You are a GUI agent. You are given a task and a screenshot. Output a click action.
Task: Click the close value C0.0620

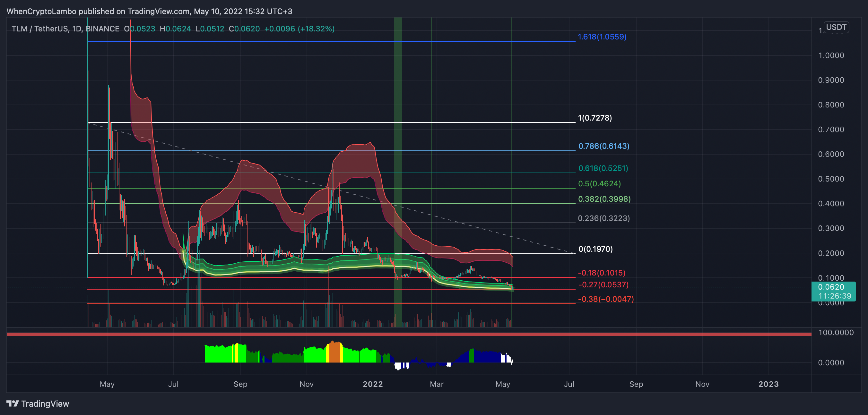pyautogui.click(x=244, y=29)
